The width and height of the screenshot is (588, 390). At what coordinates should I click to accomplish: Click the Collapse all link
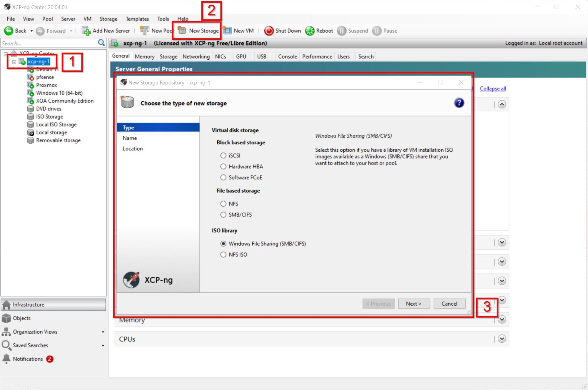(x=493, y=88)
